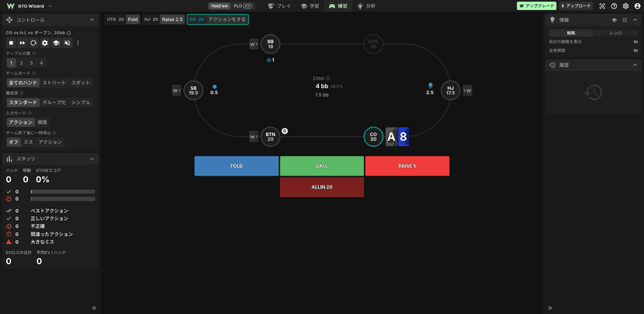Open the 学習 tab
The image size is (644, 314).
click(310, 6)
